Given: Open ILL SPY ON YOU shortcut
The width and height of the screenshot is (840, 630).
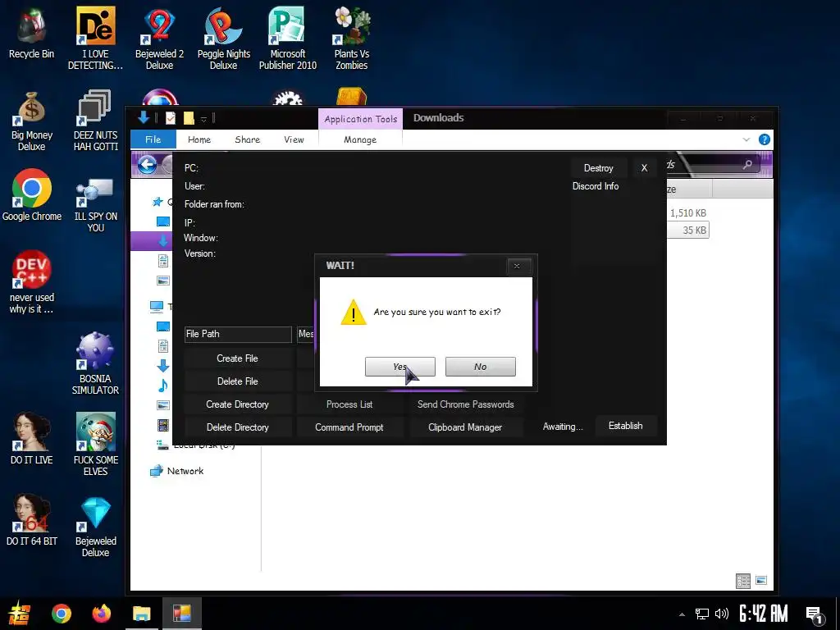Looking at the screenshot, I should (95, 206).
